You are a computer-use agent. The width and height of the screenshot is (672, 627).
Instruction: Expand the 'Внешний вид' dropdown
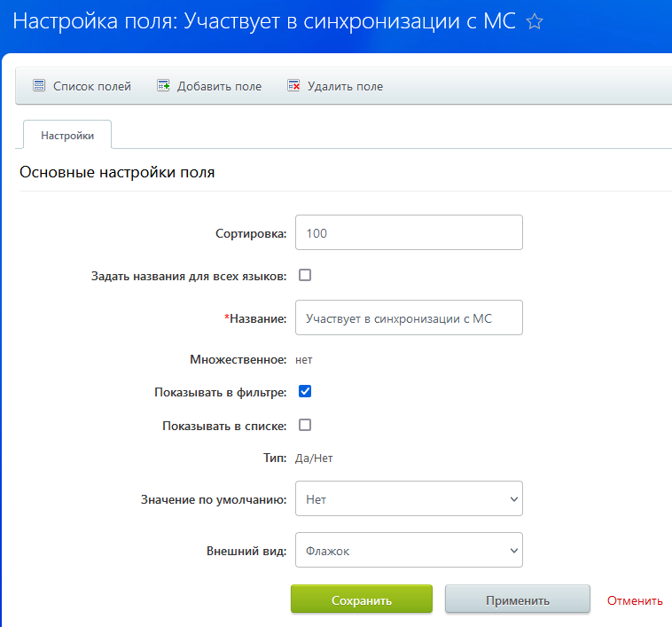point(408,551)
